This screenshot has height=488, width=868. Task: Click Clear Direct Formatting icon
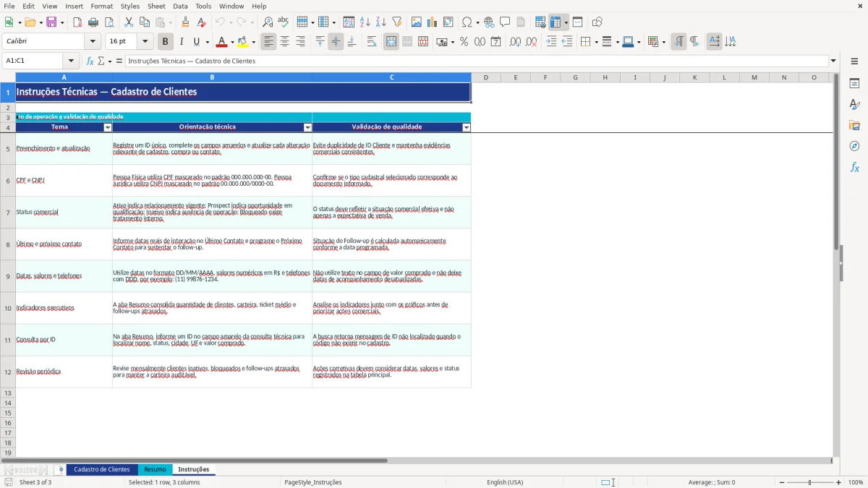(x=201, y=22)
